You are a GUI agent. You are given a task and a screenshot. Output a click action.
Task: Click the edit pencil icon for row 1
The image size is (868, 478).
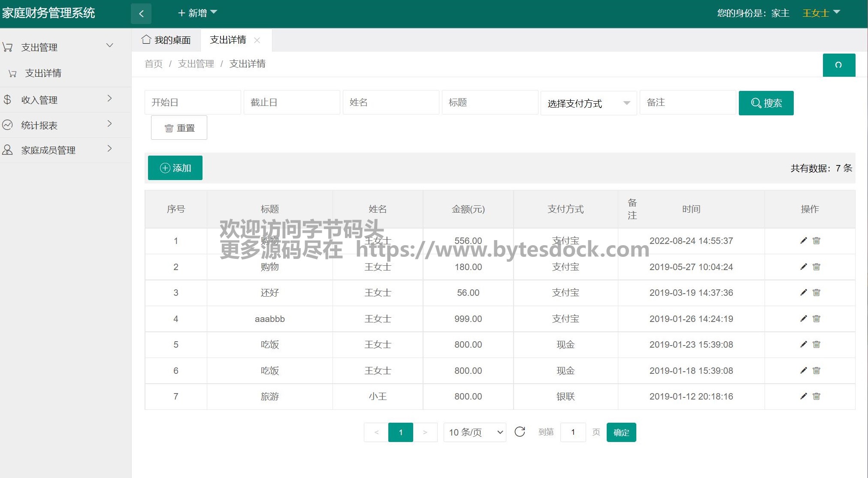pos(804,241)
